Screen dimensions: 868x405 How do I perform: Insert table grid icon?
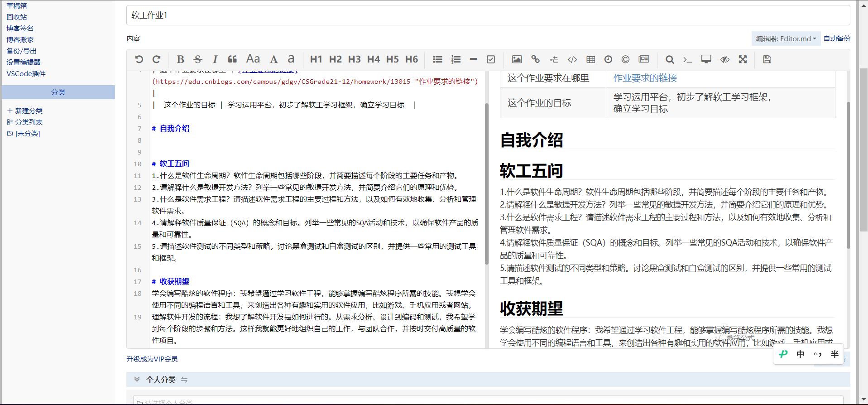point(591,59)
